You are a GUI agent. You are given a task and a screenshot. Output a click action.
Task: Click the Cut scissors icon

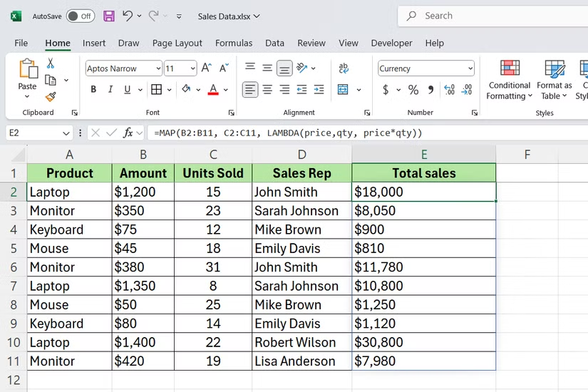click(51, 63)
